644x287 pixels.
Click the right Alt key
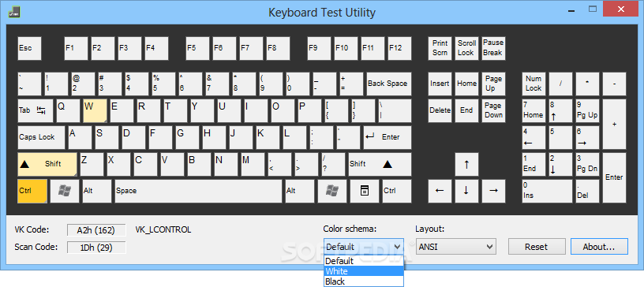click(299, 191)
